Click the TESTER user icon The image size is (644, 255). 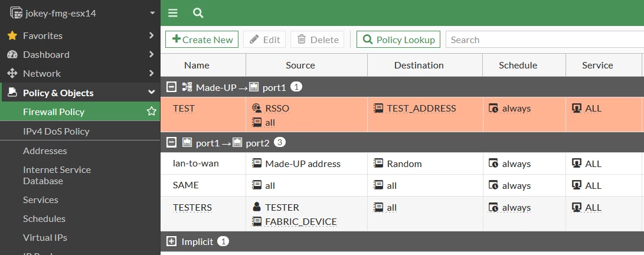pyautogui.click(x=257, y=207)
